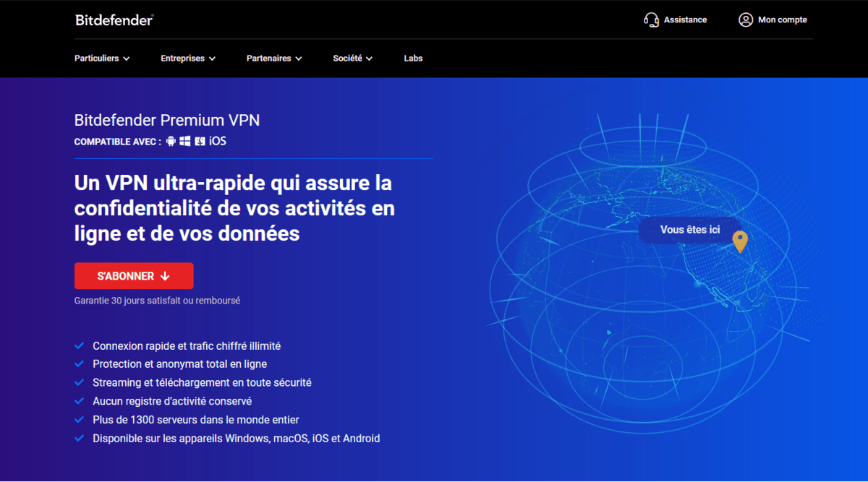Viewport: 868px width, 482px height.
Task: Click the Vous êtes ici tooltip
Action: click(690, 230)
